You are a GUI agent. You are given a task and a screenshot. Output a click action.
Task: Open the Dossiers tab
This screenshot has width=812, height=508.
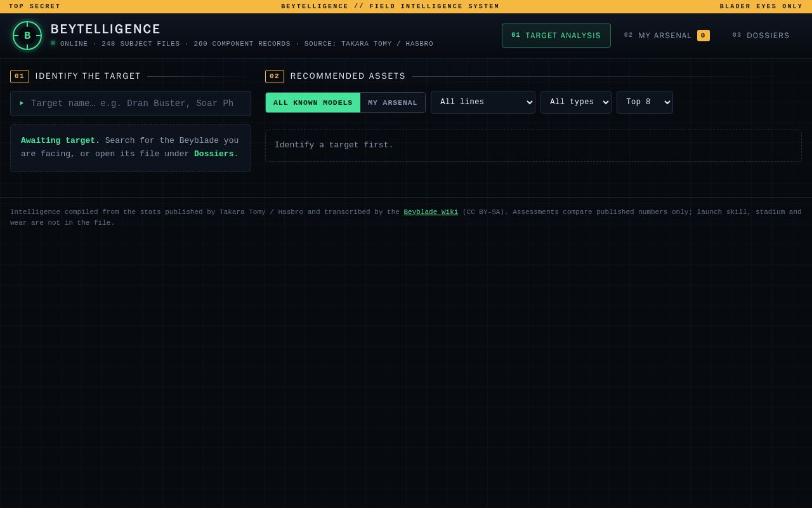761,36
